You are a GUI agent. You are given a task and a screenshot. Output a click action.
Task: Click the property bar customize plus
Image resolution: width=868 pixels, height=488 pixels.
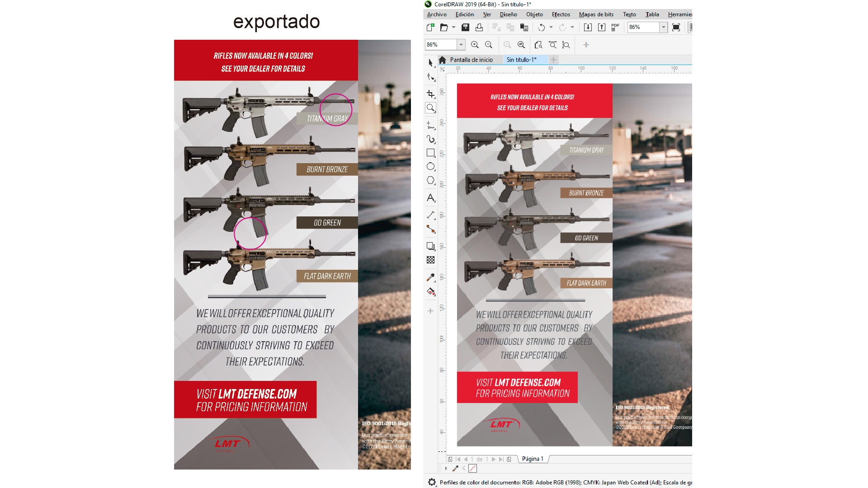coord(586,45)
